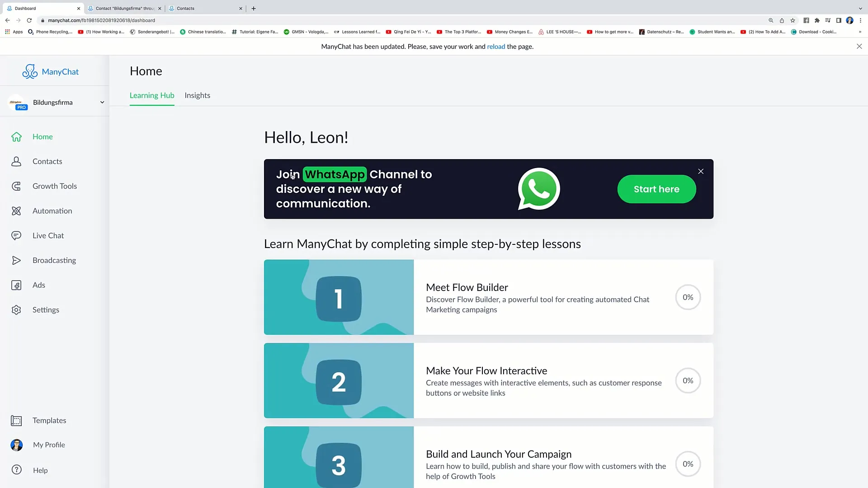Bookmark page with star icon
The width and height of the screenshot is (868, 488).
tap(793, 20)
